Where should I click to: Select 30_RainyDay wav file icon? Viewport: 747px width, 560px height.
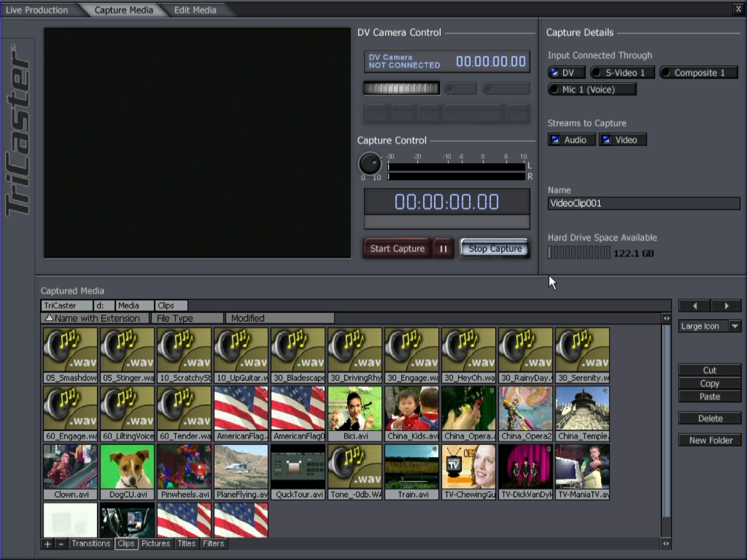525,355
